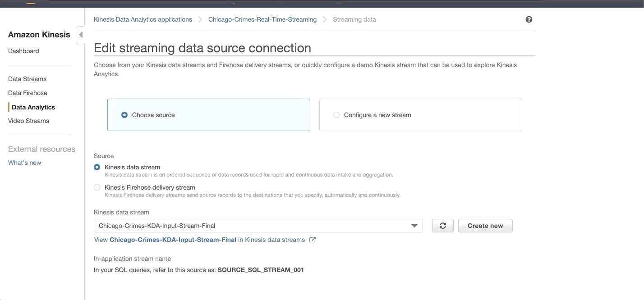644x300 pixels.
Task: Open Chicago-Crimes-Real-Time-Streaming breadcrumb link
Action: point(262,19)
